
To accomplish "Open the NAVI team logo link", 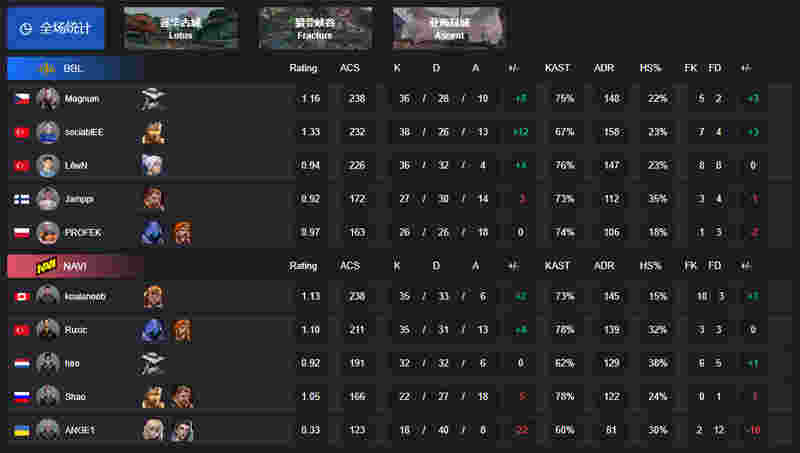I will 46,266.
